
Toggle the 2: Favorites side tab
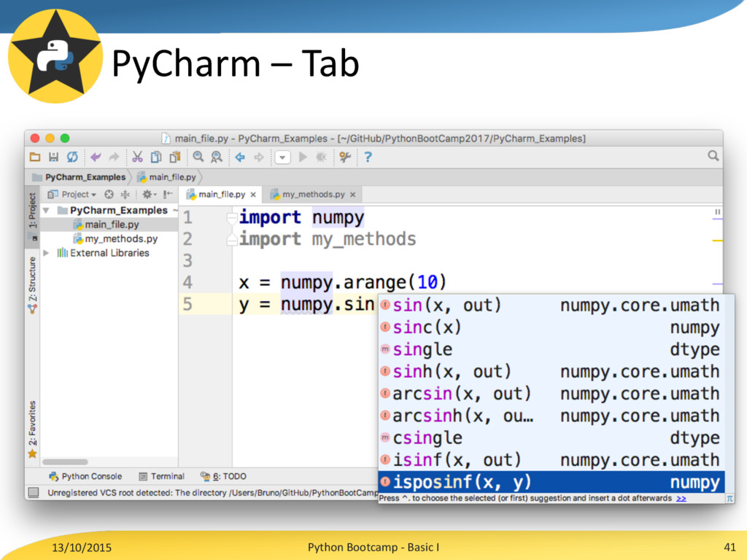click(x=32, y=430)
